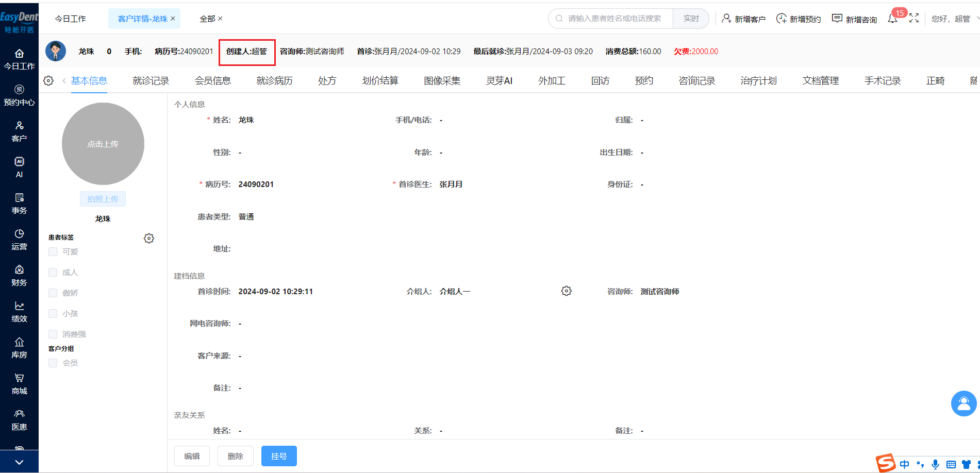Click the 拍照上传 button

coord(103,199)
